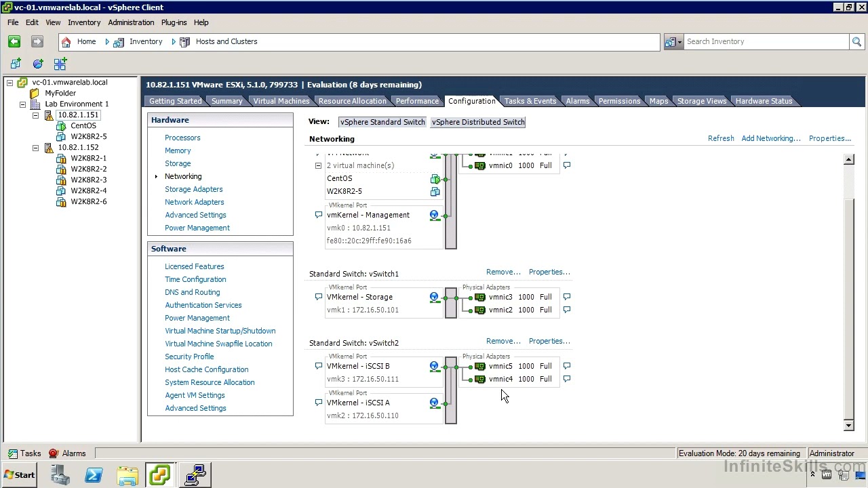This screenshot has height=488, width=868.
Task: Select W2K8R2-5 in the inventory tree
Action: click(89, 137)
